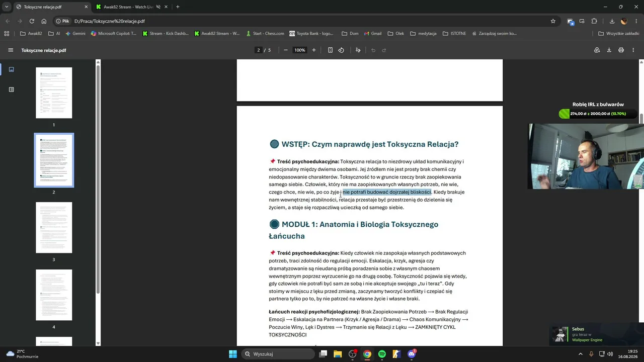644x362 pixels.
Task: Expand the tab search dropdown
Action: 7,7
